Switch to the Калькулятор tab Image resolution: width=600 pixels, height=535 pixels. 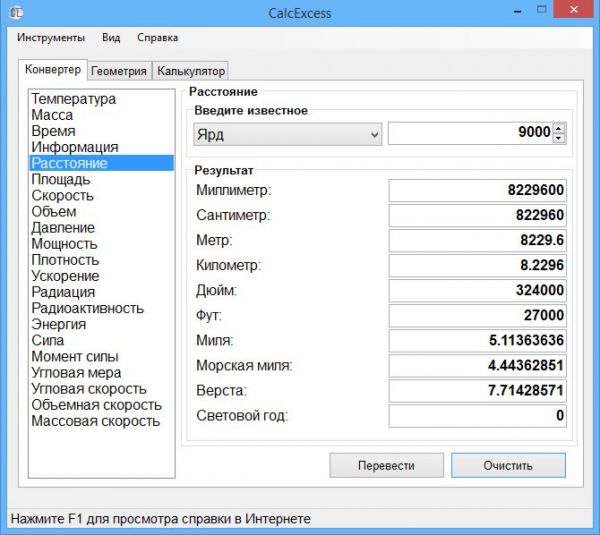191,71
